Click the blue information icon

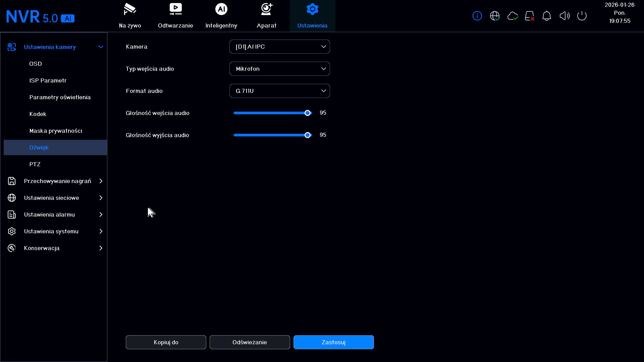point(477,16)
